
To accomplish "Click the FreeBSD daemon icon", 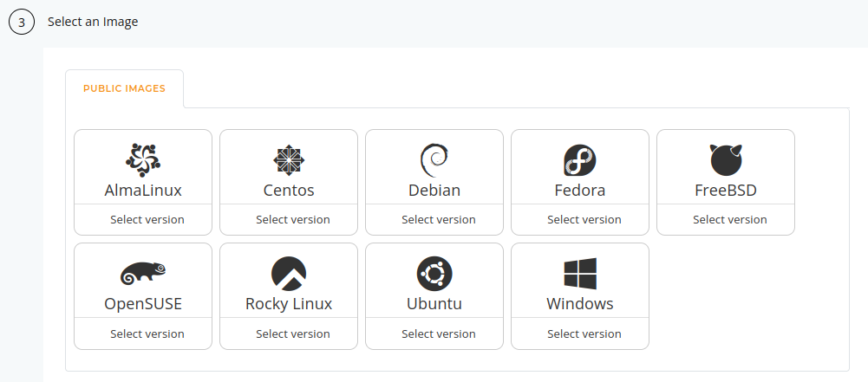I will point(725,159).
